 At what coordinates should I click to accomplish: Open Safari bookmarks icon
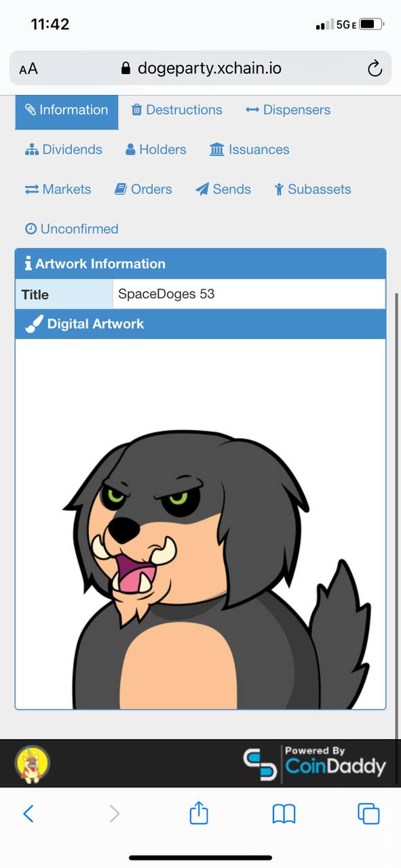point(284,814)
